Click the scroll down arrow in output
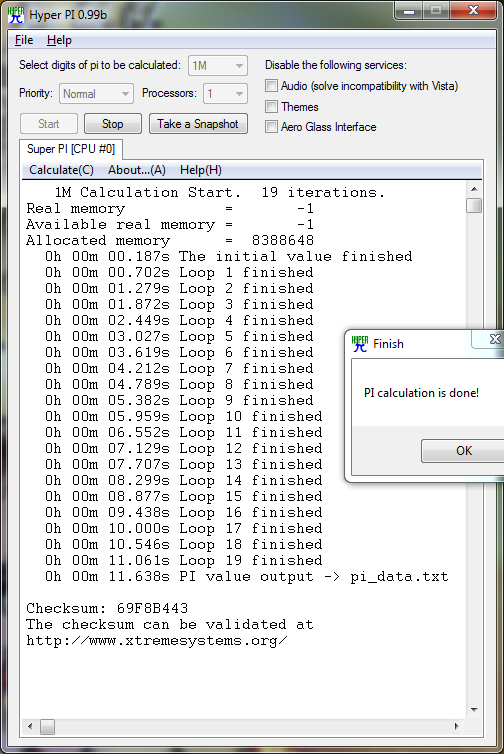Viewport: 504px width, 754px height. point(474,710)
